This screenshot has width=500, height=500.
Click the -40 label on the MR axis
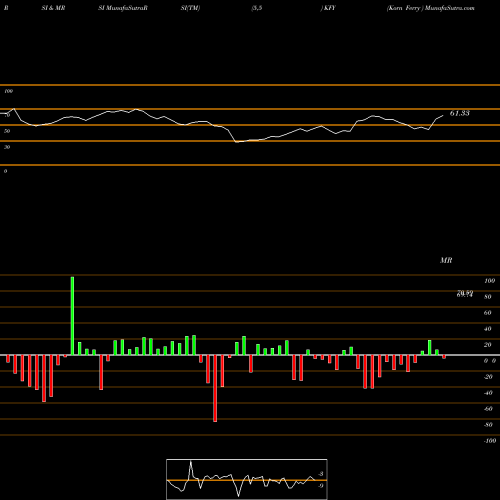[x=488, y=393]
